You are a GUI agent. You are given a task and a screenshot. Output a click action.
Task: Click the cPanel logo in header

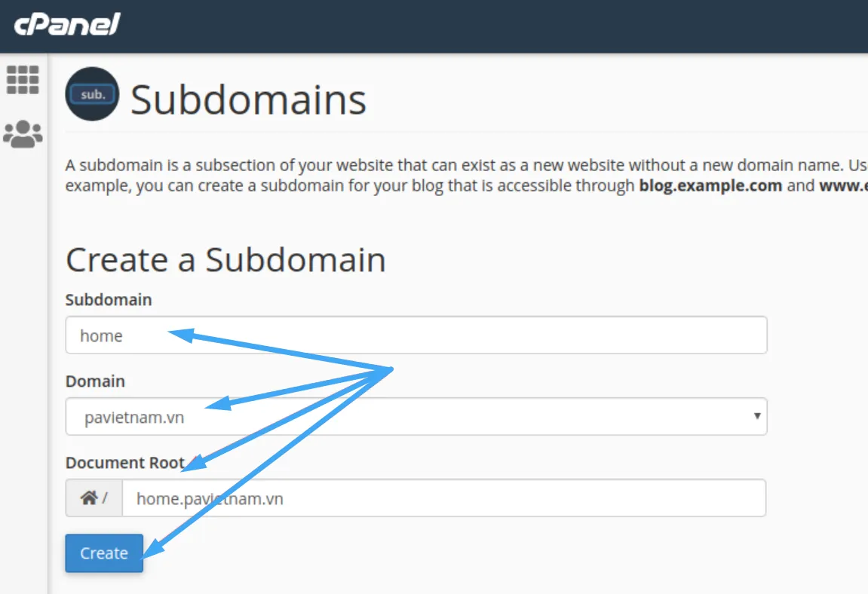pyautogui.click(x=67, y=24)
